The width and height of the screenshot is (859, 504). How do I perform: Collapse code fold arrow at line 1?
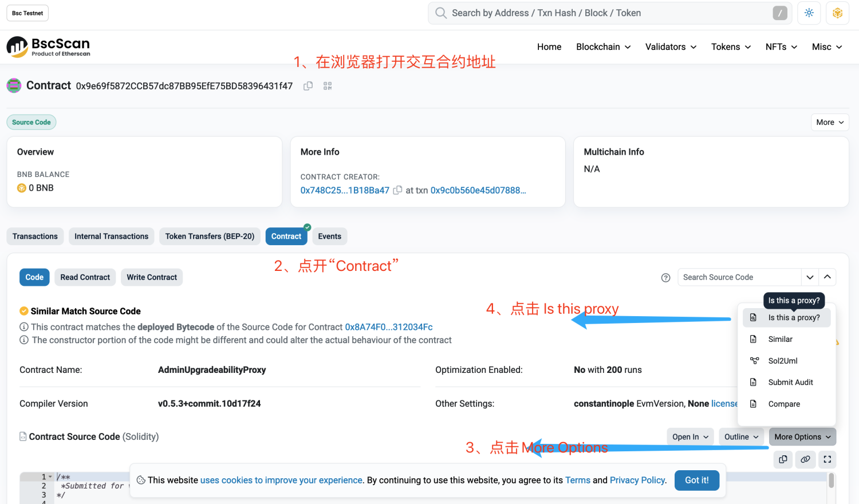(50, 477)
